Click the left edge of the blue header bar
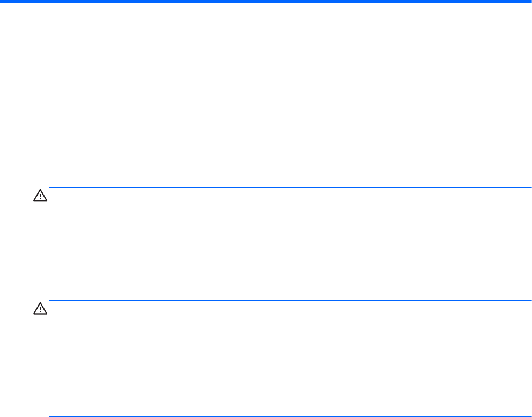 [x=3, y=2]
